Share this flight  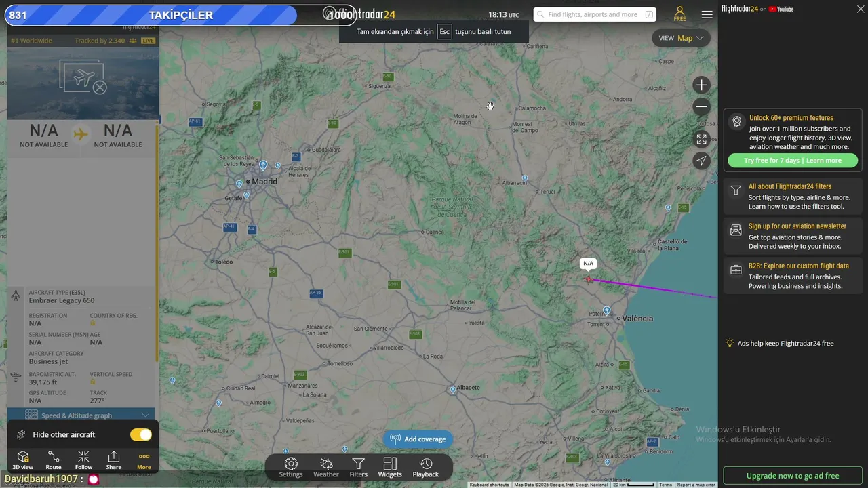114,460
